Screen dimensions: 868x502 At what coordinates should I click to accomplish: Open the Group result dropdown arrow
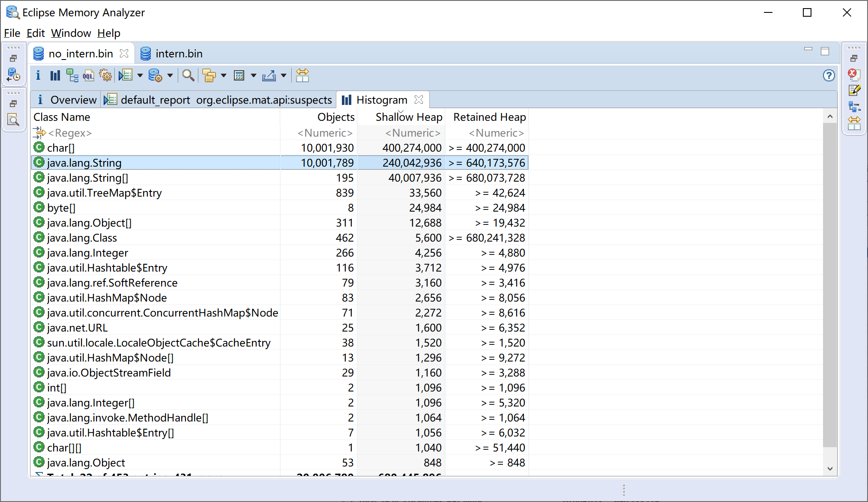point(223,76)
